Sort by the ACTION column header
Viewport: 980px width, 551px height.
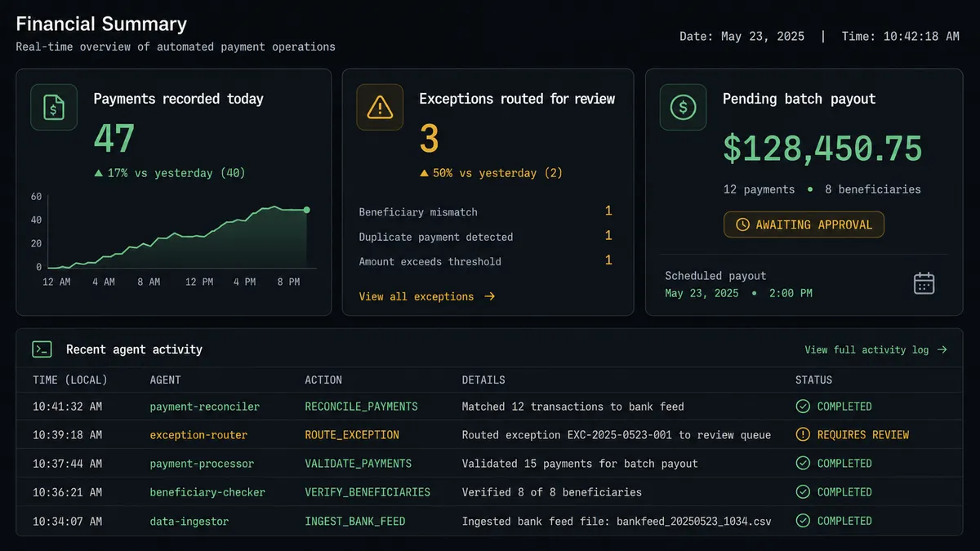(323, 380)
